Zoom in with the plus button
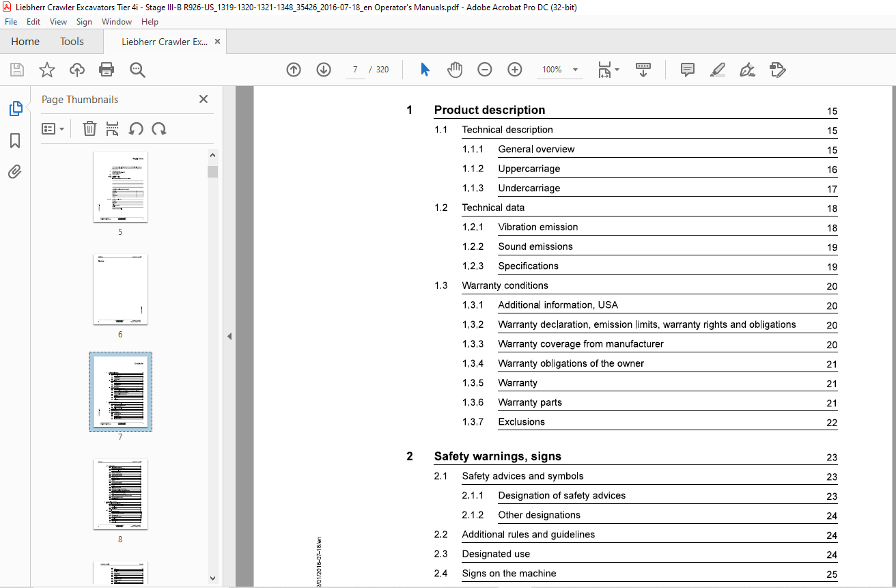 coord(515,70)
